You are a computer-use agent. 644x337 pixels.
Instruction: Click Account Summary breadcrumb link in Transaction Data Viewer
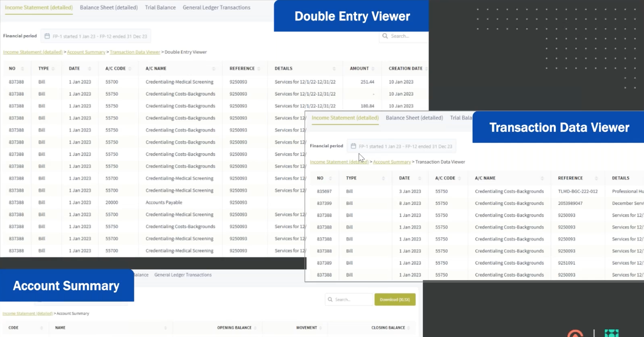[x=392, y=162]
